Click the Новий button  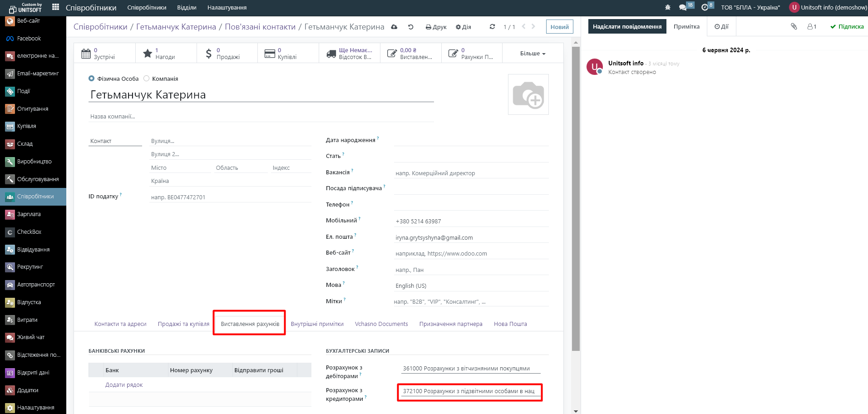[x=559, y=27]
